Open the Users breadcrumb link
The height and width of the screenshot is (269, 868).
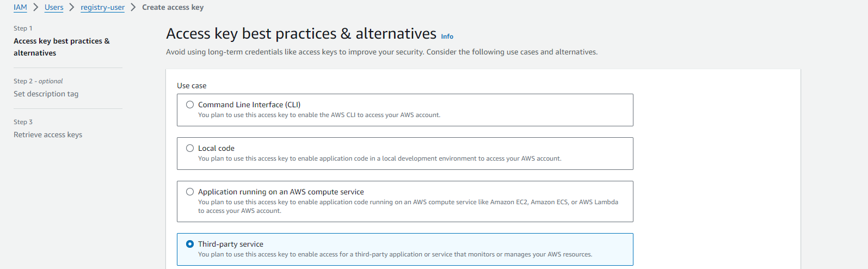[x=54, y=8]
